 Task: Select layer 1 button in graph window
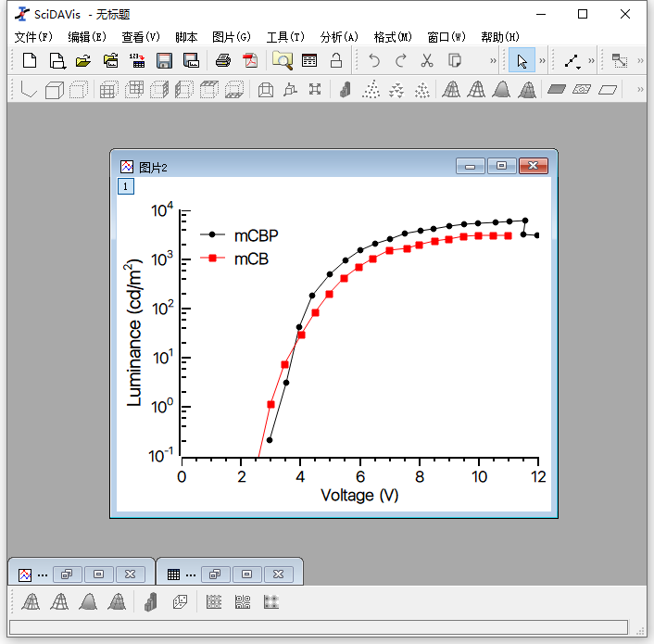click(x=126, y=186)
